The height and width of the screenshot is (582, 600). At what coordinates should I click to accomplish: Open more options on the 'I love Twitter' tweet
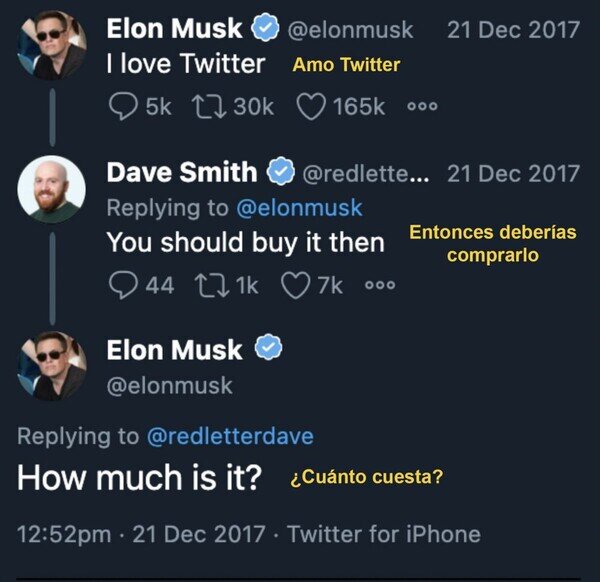pos(423,107)
